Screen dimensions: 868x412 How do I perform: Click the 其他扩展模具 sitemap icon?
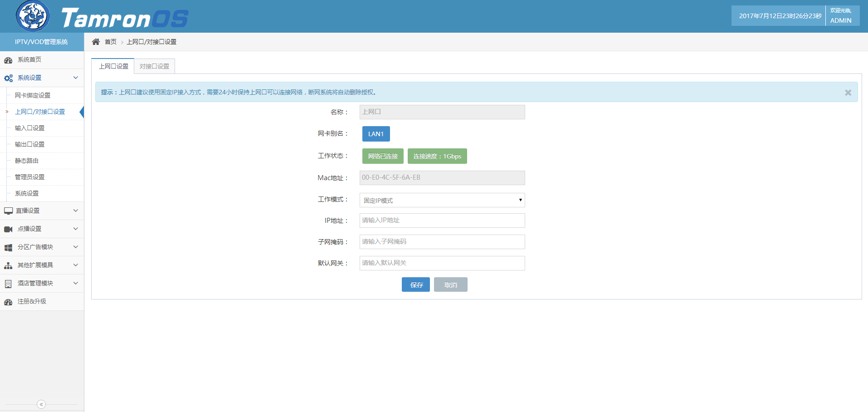tap(8, 265)
